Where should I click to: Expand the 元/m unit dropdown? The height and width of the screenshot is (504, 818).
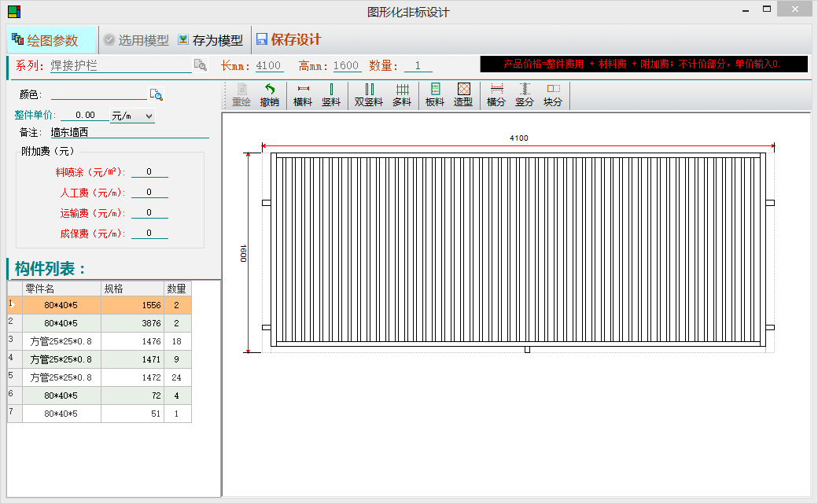pos(132,116)
